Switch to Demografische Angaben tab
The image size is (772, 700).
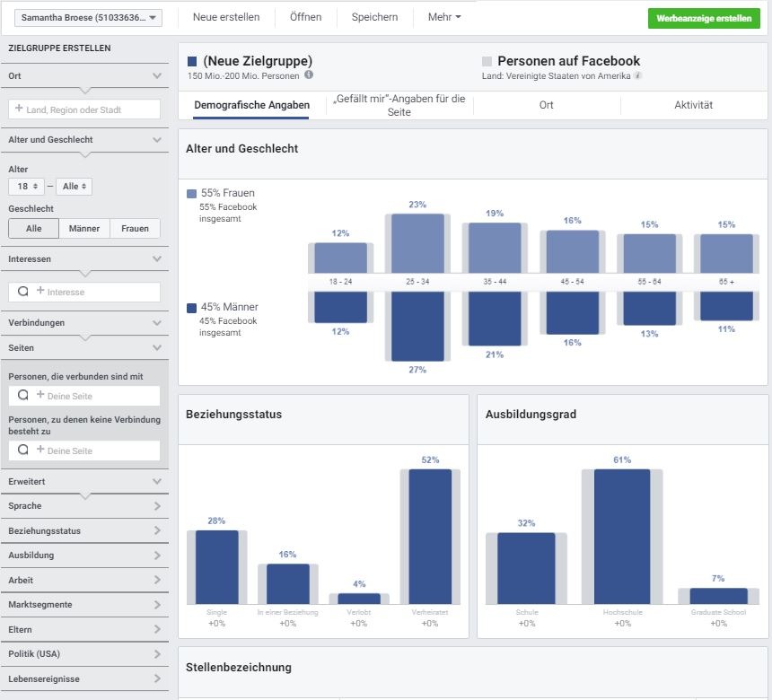(x=251, y=105)
